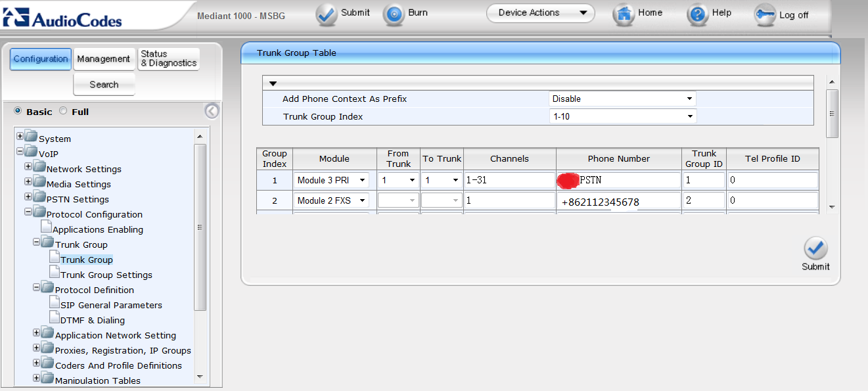Click the Search button
The height and width of the screenshot is (391, 868).
pyautogui.click(x=104, y=84)
